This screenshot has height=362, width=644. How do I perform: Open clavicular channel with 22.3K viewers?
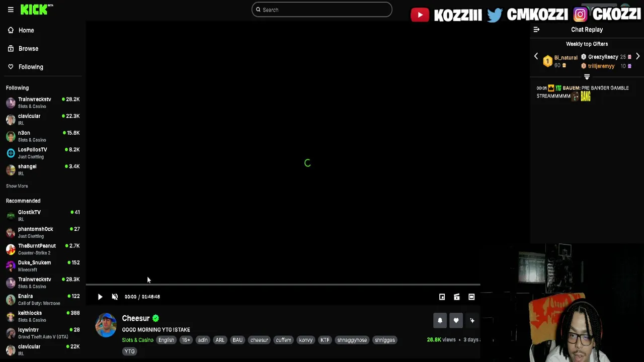(x=43, y=119)
